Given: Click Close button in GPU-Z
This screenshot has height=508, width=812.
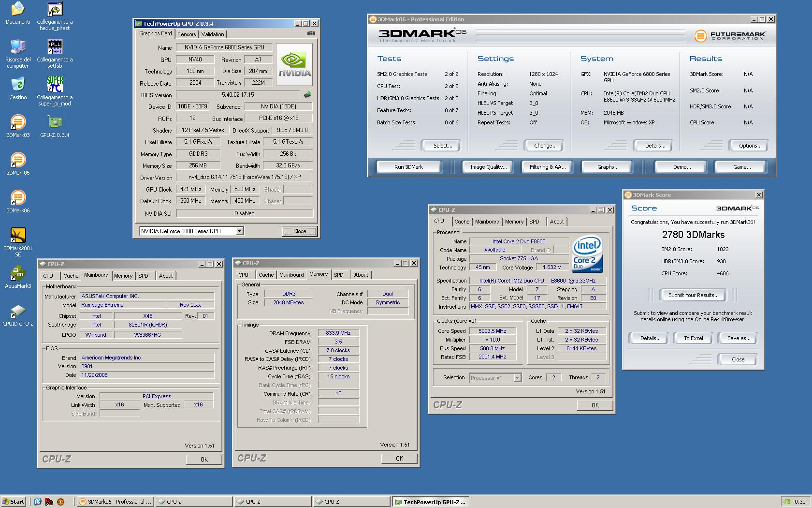Looking at the screenshot, I should 300,231.
